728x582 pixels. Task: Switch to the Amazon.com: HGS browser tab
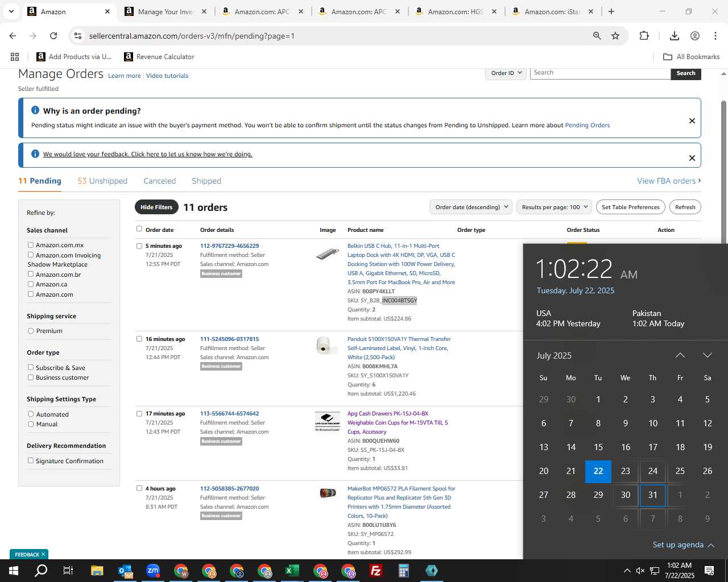click(456, 11)
